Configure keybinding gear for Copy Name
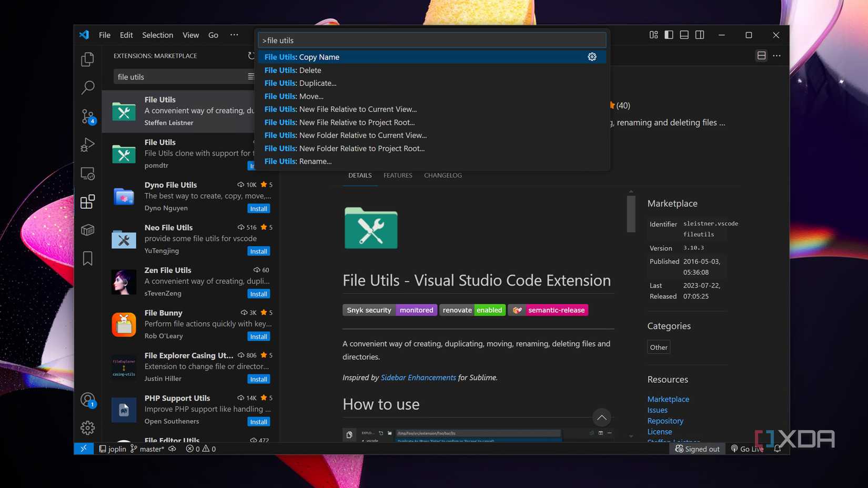 [x=592, y=57]
